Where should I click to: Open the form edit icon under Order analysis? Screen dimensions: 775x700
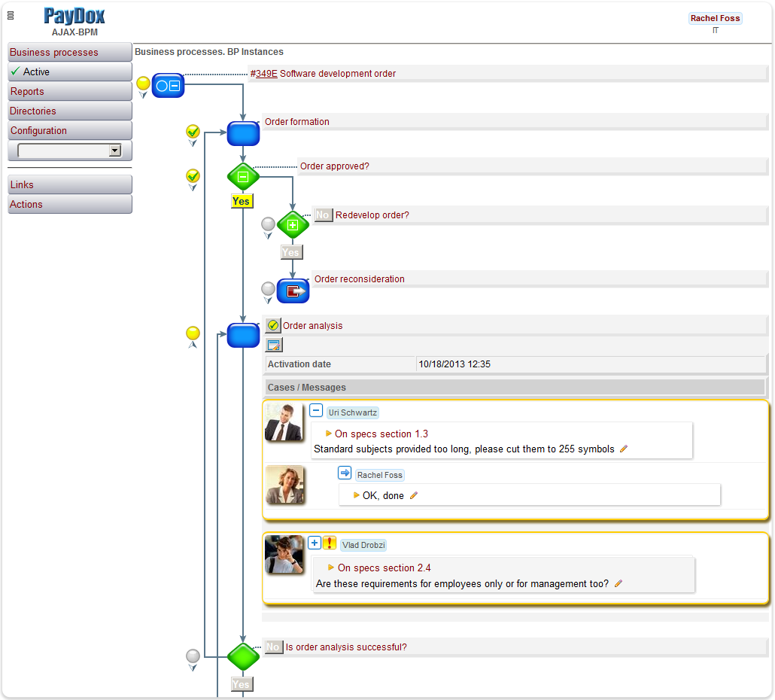(x=274, y=345)
